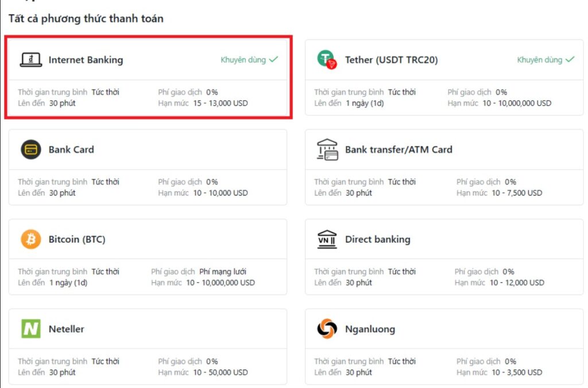Click the Nganluong swirl logo icon

[326, 329]
